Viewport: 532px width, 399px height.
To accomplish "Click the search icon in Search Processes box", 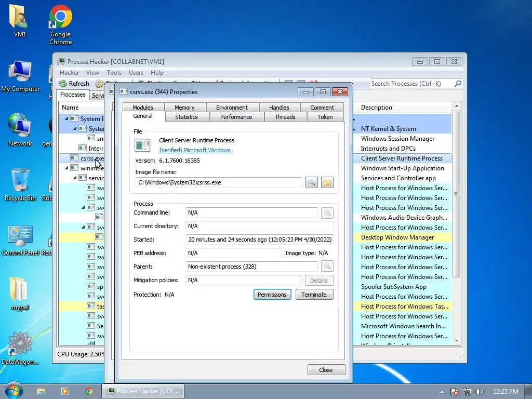I will (458, 84).
